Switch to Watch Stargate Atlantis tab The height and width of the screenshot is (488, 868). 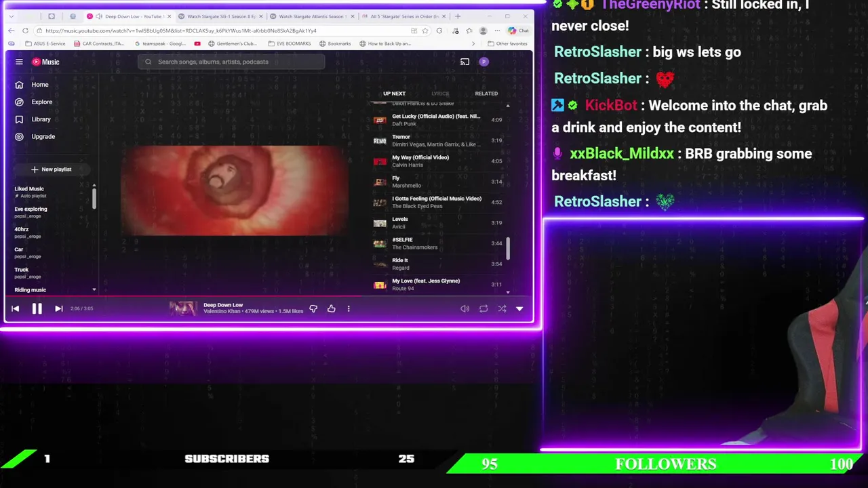(312, 16)
